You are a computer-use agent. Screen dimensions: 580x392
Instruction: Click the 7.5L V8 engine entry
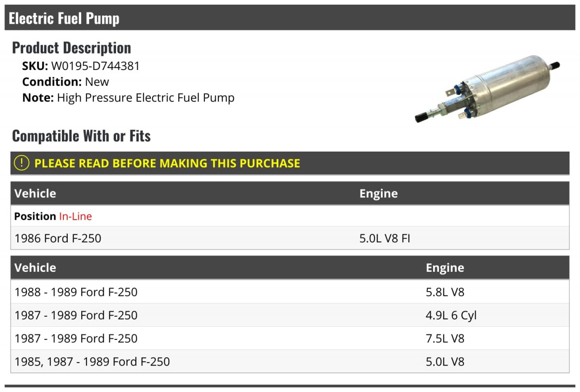tap(445, 338)
